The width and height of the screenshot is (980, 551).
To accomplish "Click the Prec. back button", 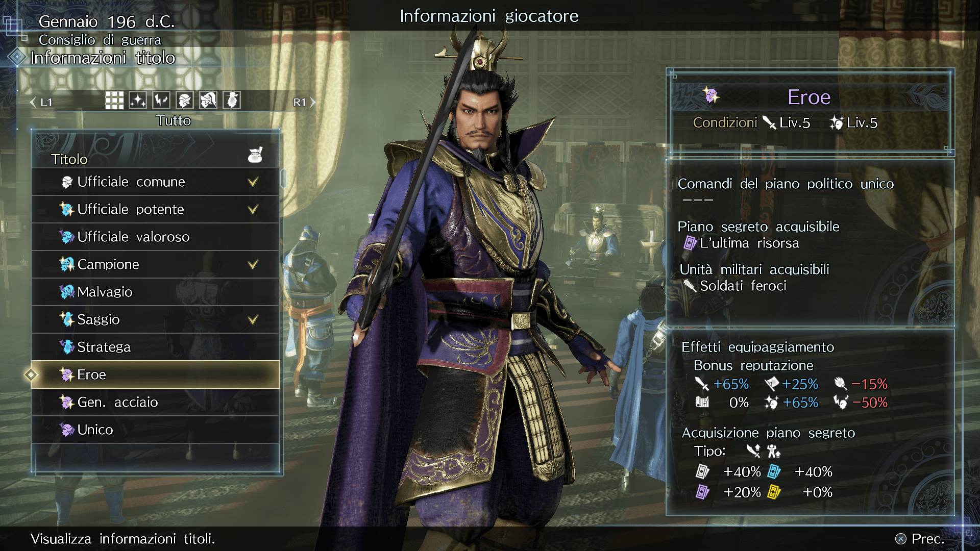I will 920,539.
